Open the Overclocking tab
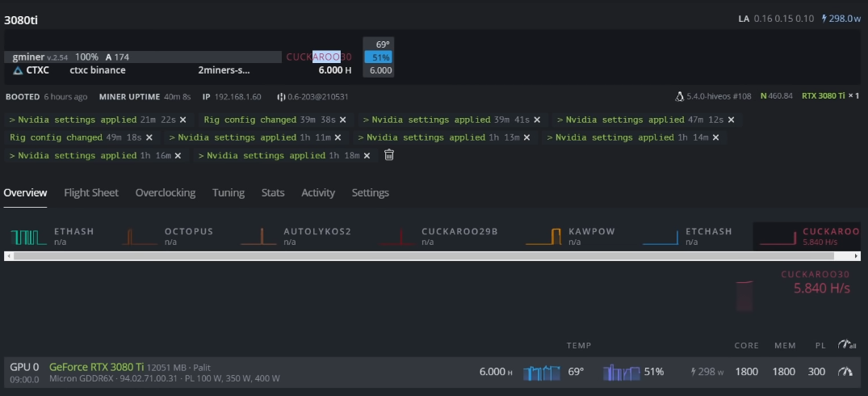 tap(166, 192)
